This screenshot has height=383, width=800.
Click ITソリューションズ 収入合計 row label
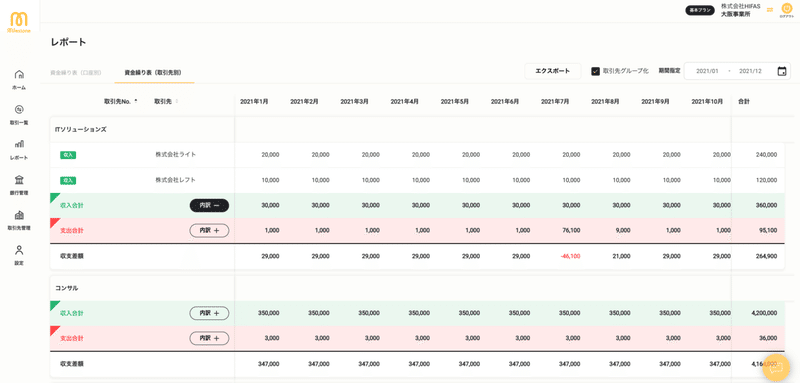pos(72,206)
